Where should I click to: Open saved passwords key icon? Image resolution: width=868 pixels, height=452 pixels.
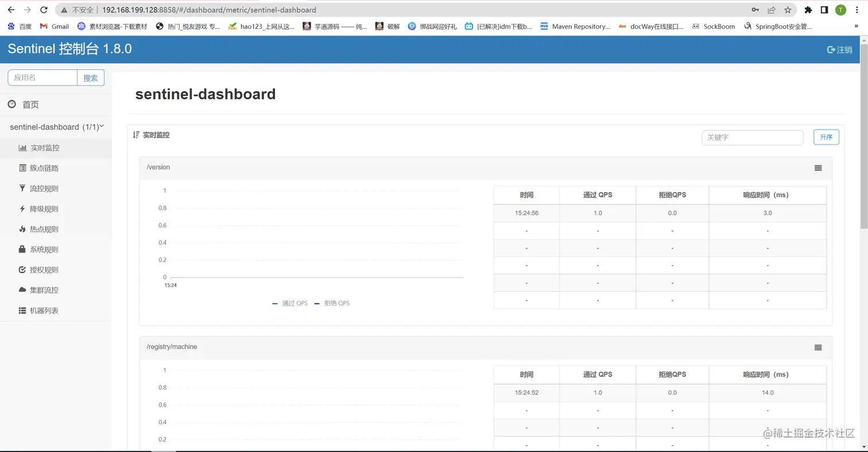(x=756, y=10)
